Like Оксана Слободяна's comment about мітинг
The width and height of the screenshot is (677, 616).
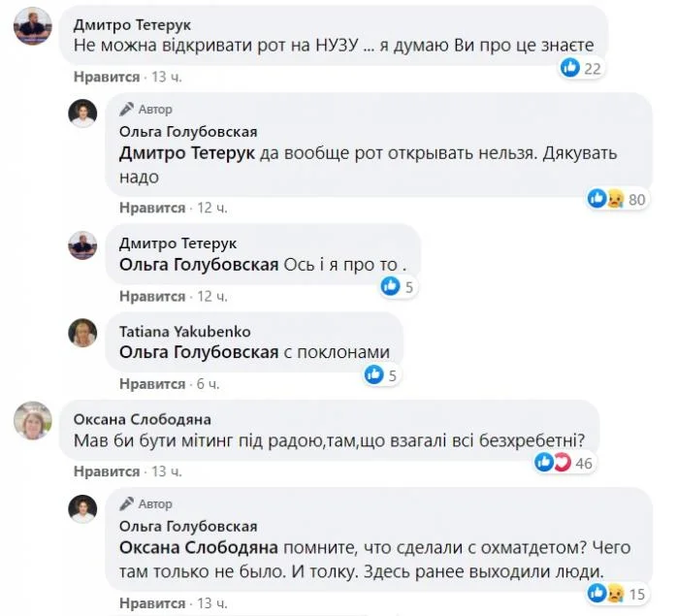107,471
